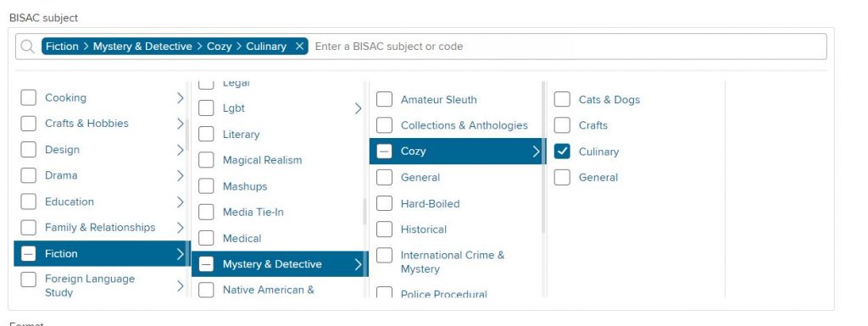Click the search magnifier icon
Screen dimensions: 868x326
28,47
